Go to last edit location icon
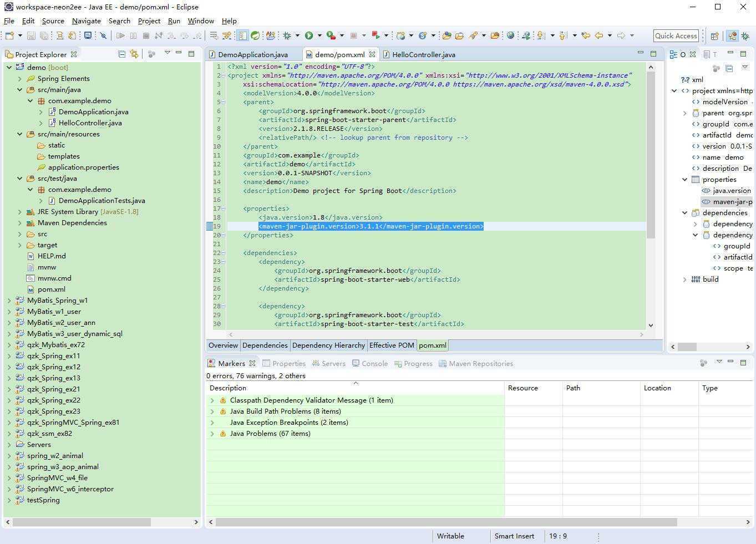This screenshot has width=756, height=544. (x=586, y=35)
